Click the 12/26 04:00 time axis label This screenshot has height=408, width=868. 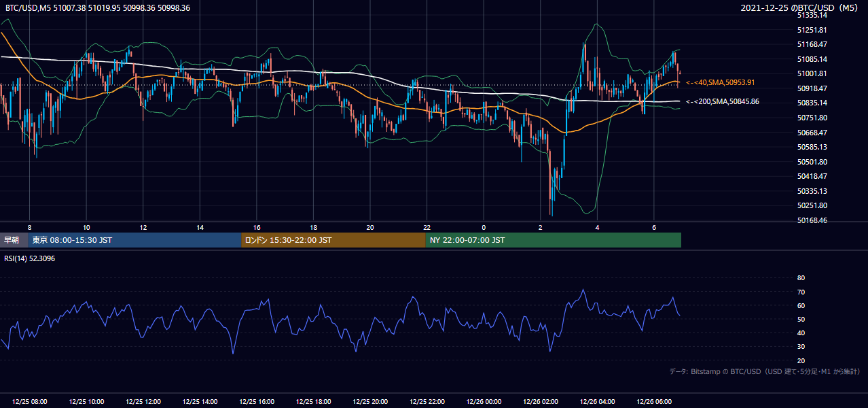tap(597, 402)
